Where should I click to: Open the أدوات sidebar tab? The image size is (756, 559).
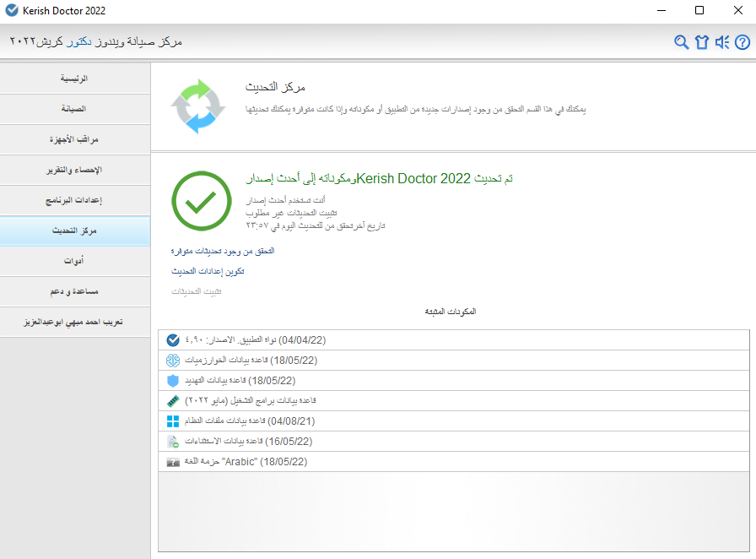pyautogui.click(x=75, y=261)
